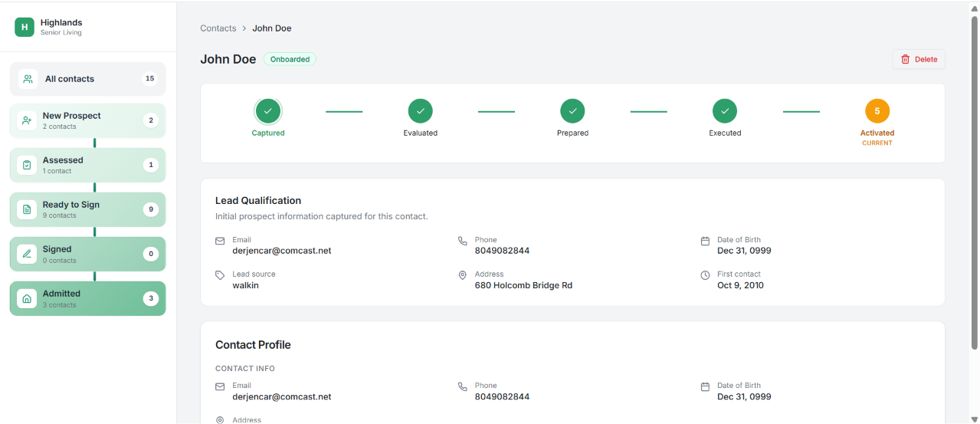
Task: Click the Contact Profile calendar icon
Action: (x=705, y=387)
